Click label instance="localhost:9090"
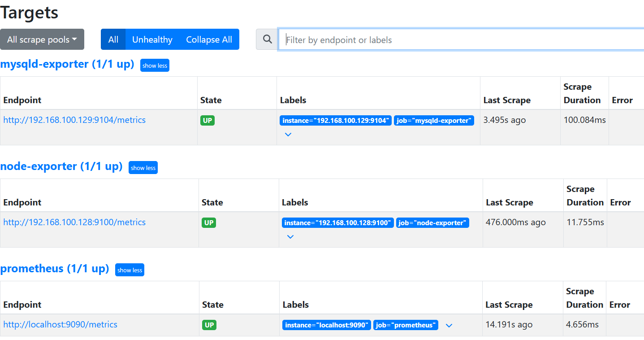This screenshot has height=340, width=644. (327, 325)
